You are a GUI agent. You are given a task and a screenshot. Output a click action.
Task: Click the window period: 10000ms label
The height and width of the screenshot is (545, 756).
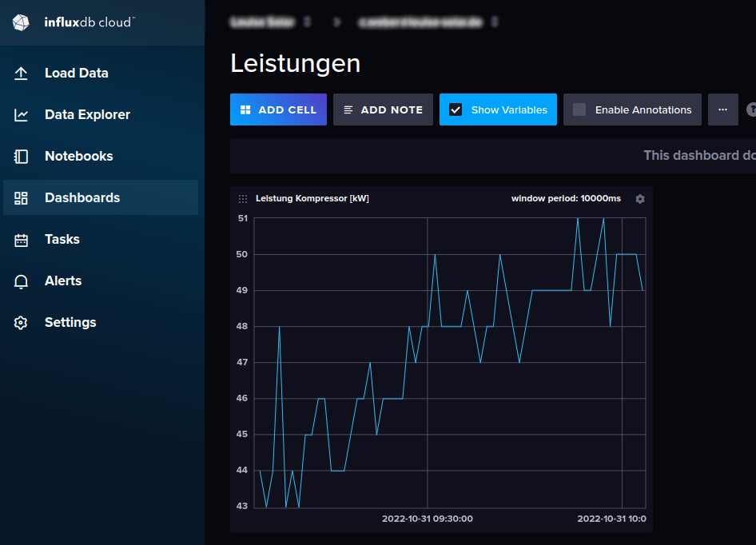pyautogui.click(x=566, y=199)
